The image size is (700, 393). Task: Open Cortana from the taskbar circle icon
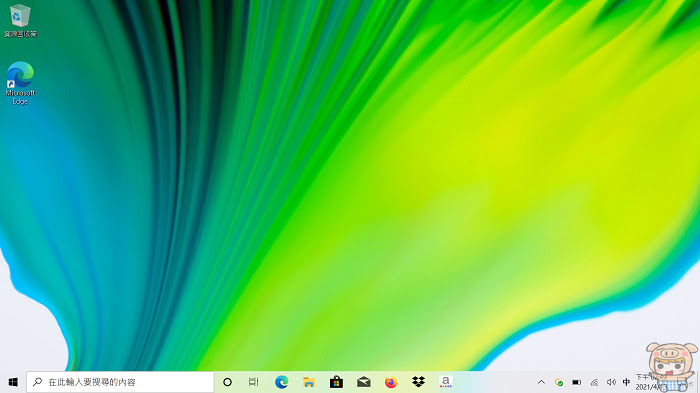227,382
